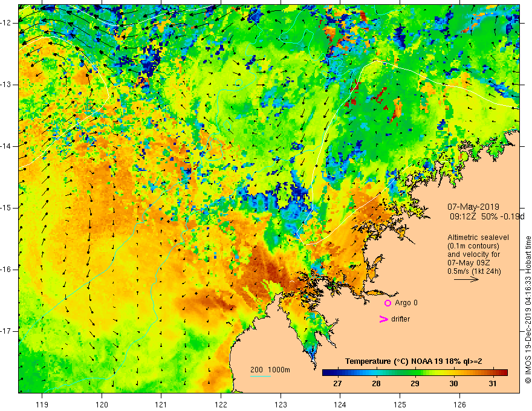Screen dimensions: 532x411
Task: Click the 'drifter' legend label
Action: [400, 319]
